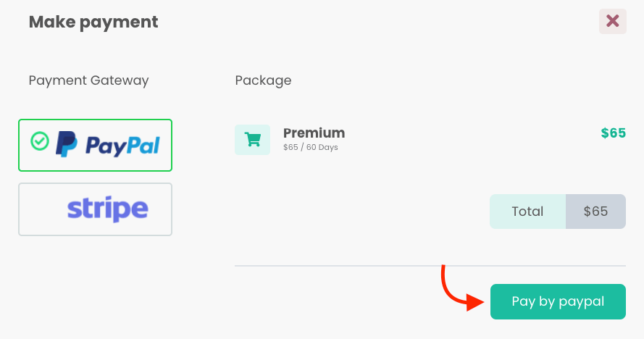This screenshot has height=339, width=644.
Task: Click the Payment Gateway section label
Action: coord(88,80)
